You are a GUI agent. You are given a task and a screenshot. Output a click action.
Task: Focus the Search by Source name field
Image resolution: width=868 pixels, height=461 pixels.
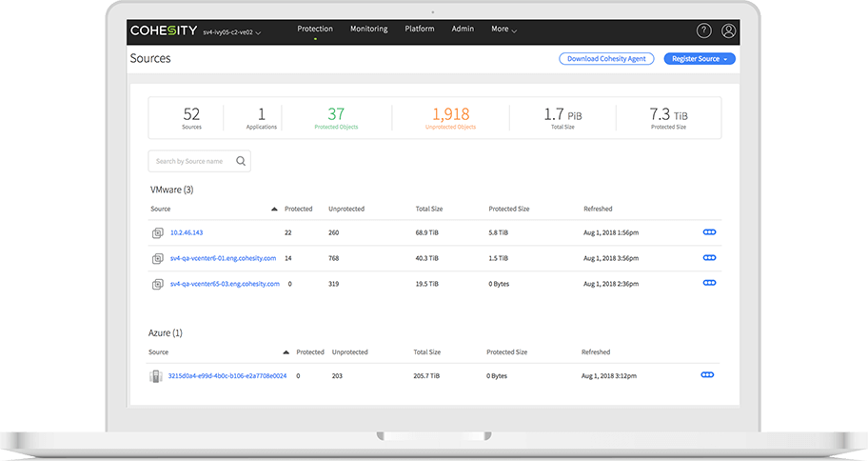199,161
